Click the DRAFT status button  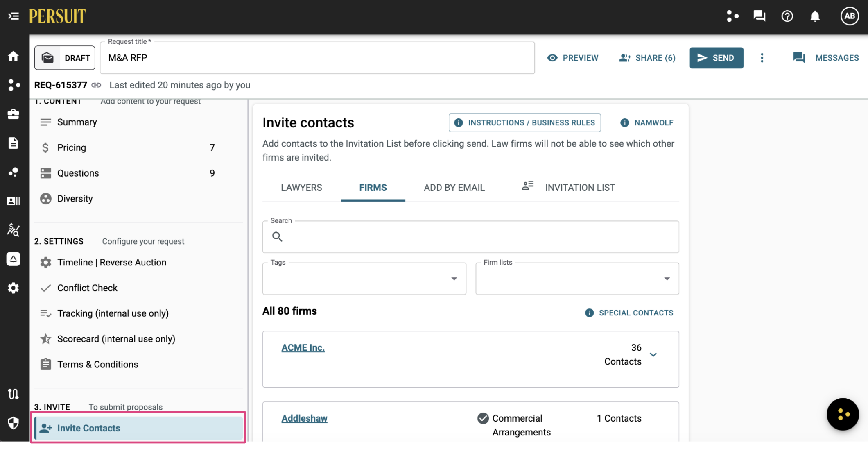tap(65, 58)
